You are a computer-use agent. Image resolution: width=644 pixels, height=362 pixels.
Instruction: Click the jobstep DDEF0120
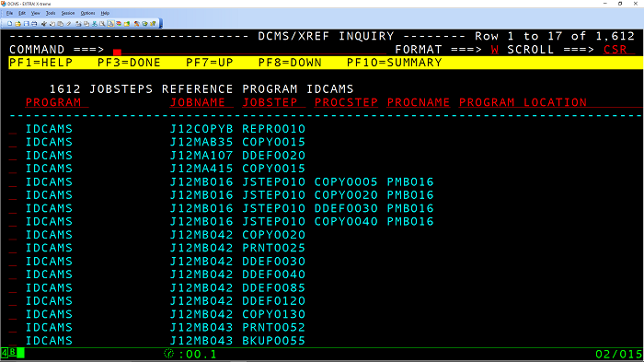273,301
